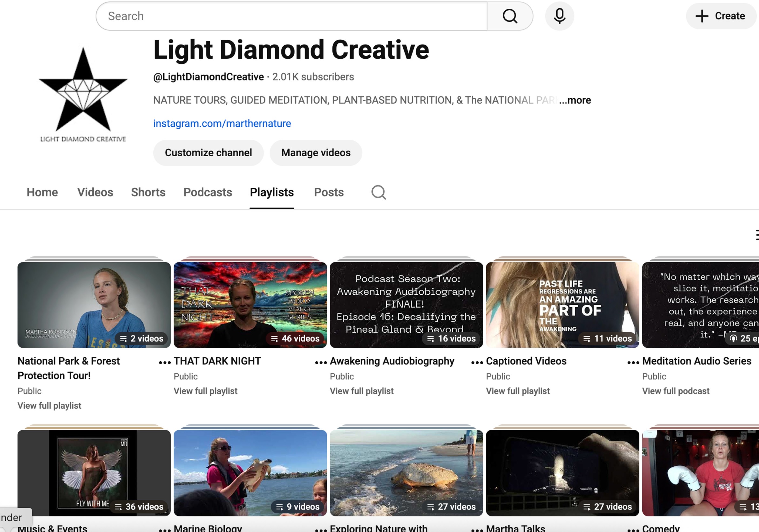Screen dimensions: 759x532
Task: Open three-dot menu for THAT DARK NIGHT
Action: tap(321, 362)
